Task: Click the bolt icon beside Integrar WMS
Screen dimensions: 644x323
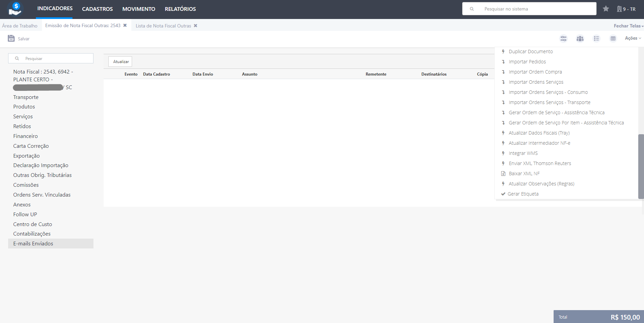Action: [503, 153]
